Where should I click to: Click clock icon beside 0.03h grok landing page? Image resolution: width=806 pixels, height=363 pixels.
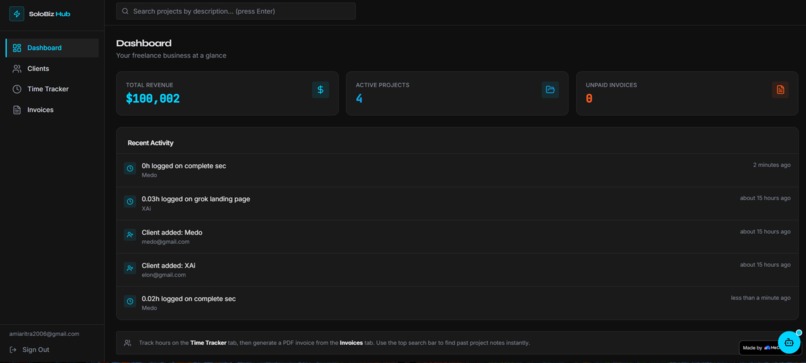point(130,202)
